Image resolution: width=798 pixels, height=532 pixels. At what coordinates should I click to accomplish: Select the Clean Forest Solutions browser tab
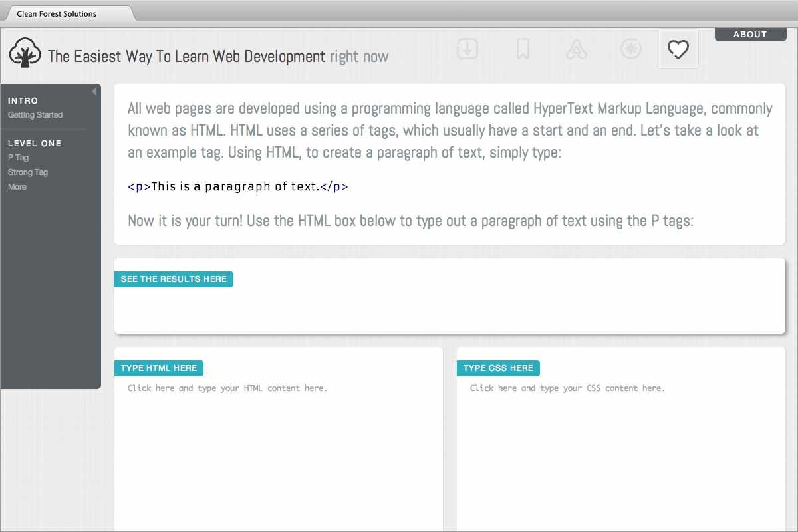(57, 13)
